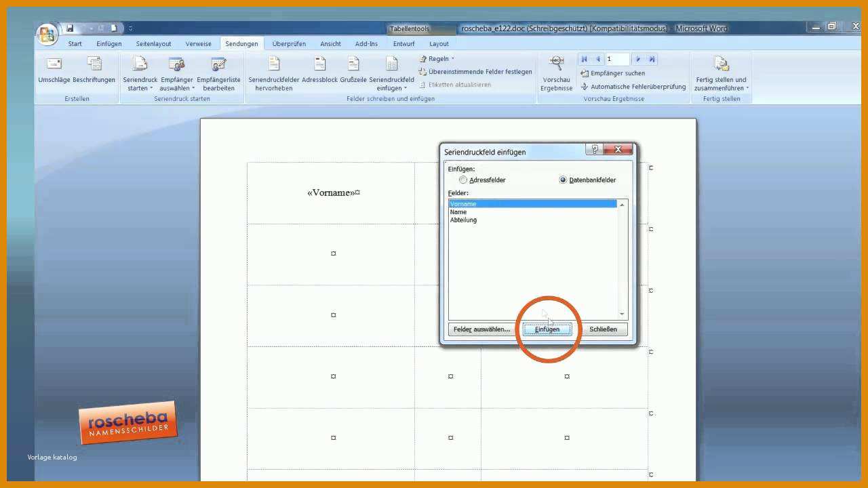This screenshot has width=868, height=488.
Task: Click the Felder list scroll down arrow
Action: click(x=623, y=314)
